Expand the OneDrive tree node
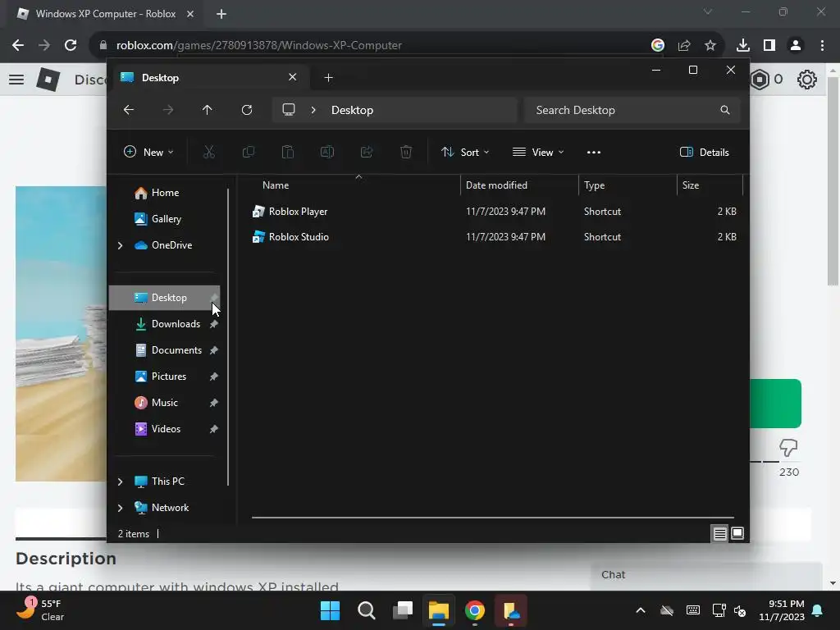The height and width of the screenshot is (630, 840). [120, 245]
